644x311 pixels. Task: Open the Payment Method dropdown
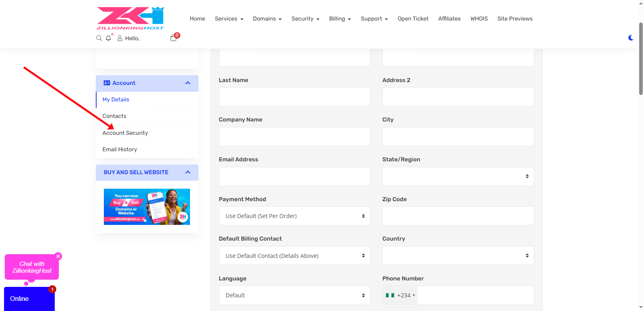294,216
